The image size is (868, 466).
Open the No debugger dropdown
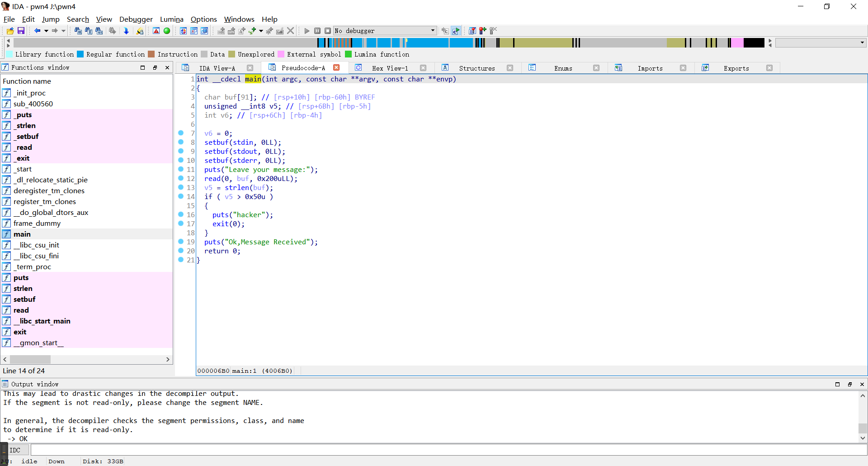pyautogui.click(x=432, y=31)
